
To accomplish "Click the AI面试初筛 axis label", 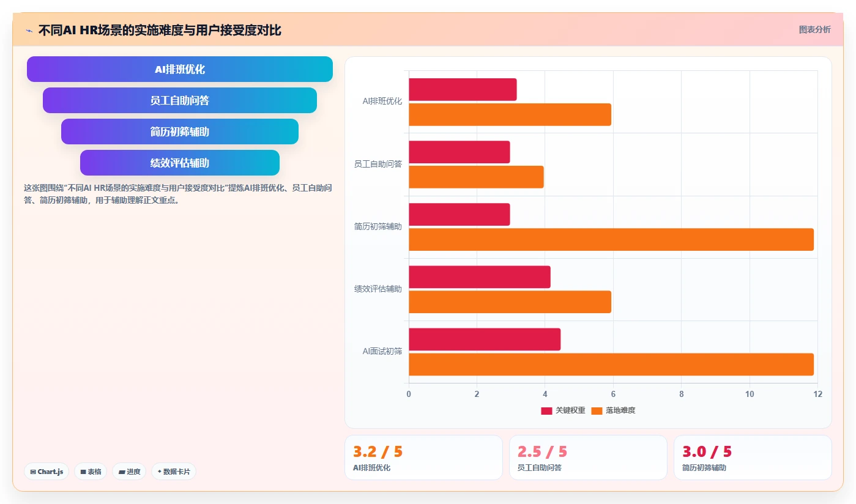I will (x=382, y=351).
